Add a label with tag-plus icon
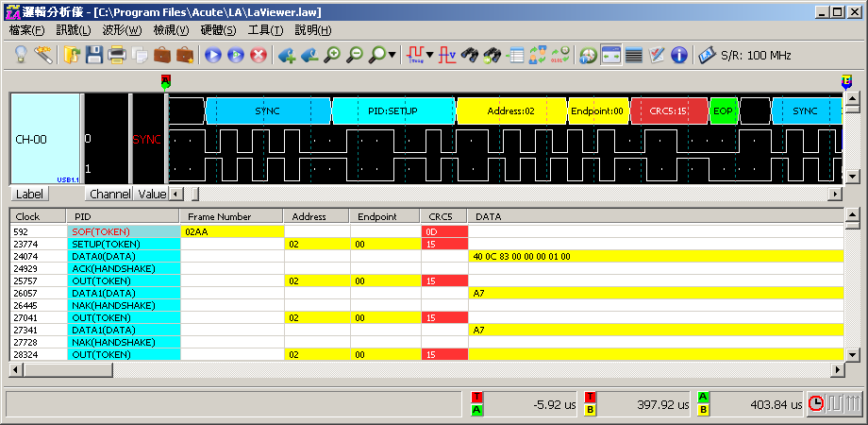The image size is (868, 425). tap(287, 55)
